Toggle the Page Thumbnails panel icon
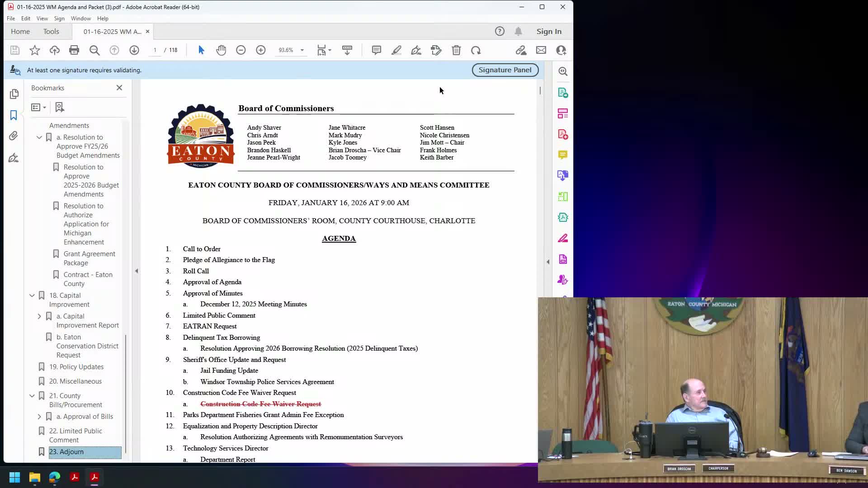 (14, 94)
